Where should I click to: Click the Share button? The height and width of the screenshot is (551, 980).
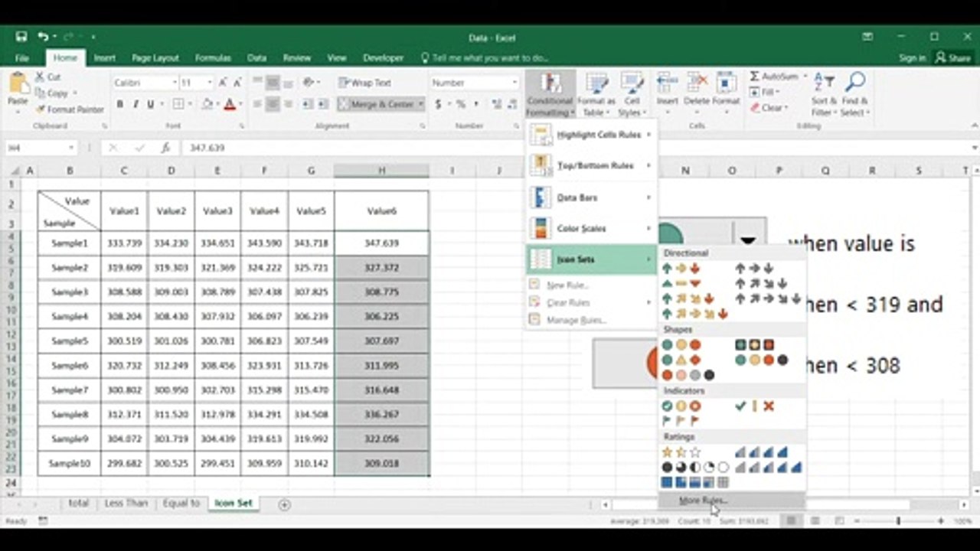[x=952, y=58]
